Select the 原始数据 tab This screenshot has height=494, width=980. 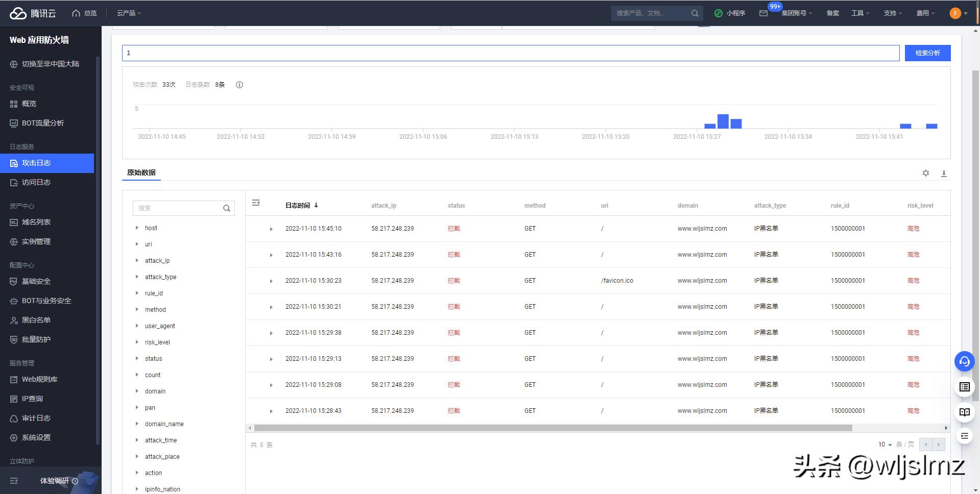click(x=141, y=172)
